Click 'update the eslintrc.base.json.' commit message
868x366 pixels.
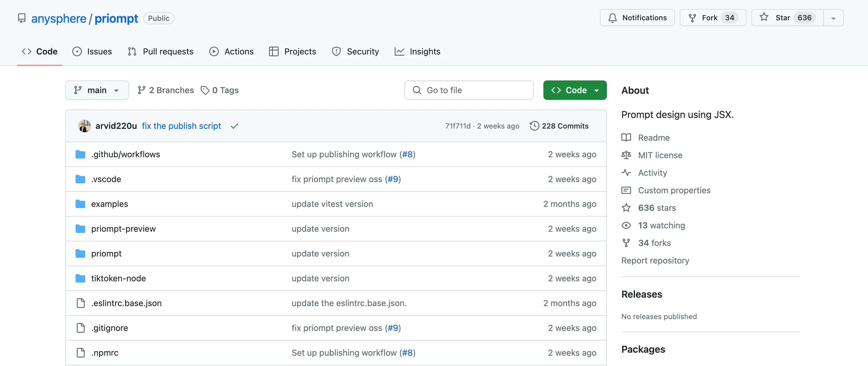[349, 303]
